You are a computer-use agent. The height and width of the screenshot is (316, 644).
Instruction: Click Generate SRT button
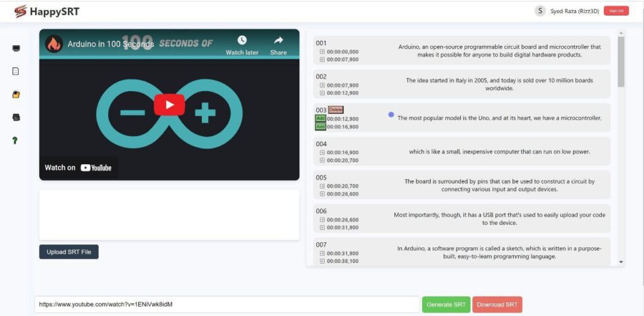point(446,305)
